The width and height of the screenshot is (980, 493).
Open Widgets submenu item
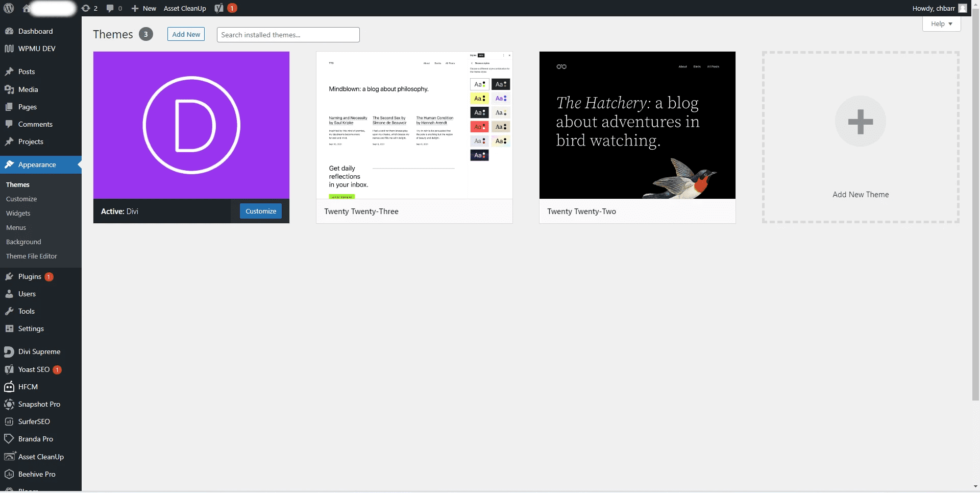18,213
